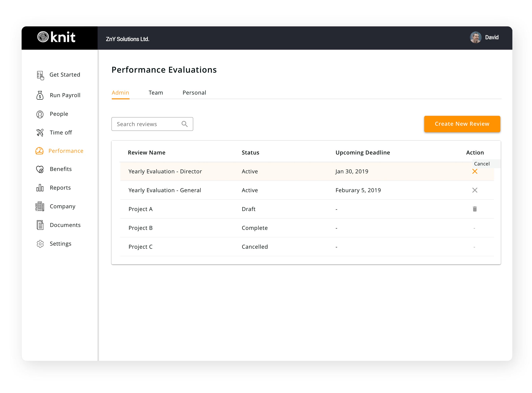Click the search magnifier icon
The image size is (532, 393).
click(x=184, y=124)
